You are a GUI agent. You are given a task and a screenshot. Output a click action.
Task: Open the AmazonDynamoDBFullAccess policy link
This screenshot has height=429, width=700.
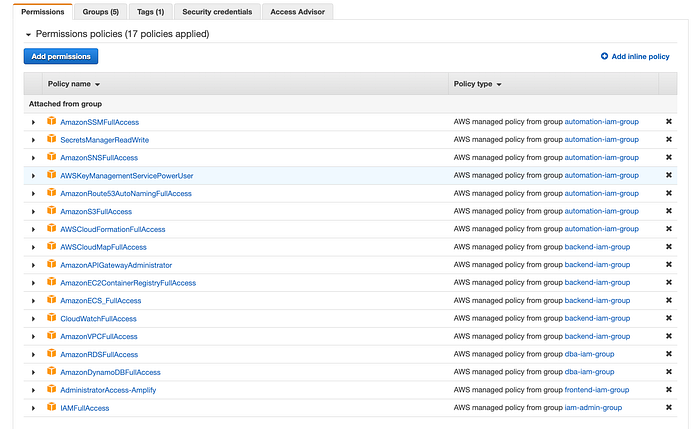[110, 372]
